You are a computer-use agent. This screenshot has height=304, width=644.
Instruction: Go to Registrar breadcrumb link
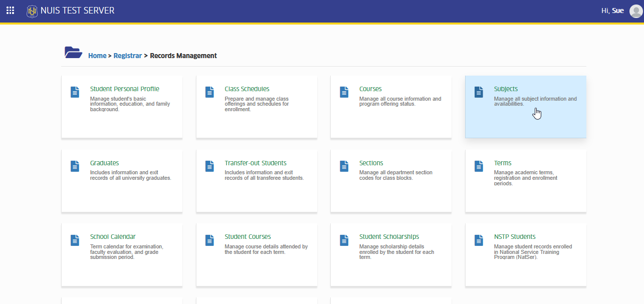pyautogui.click(x=128, y=56)
